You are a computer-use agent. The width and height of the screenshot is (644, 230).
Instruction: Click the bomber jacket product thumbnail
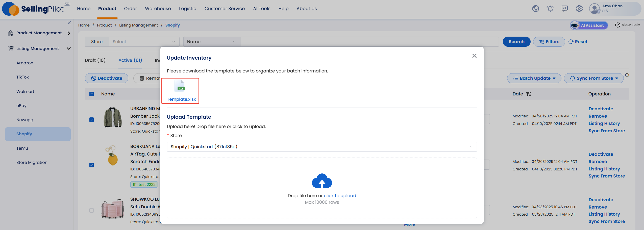pos(113,117)
